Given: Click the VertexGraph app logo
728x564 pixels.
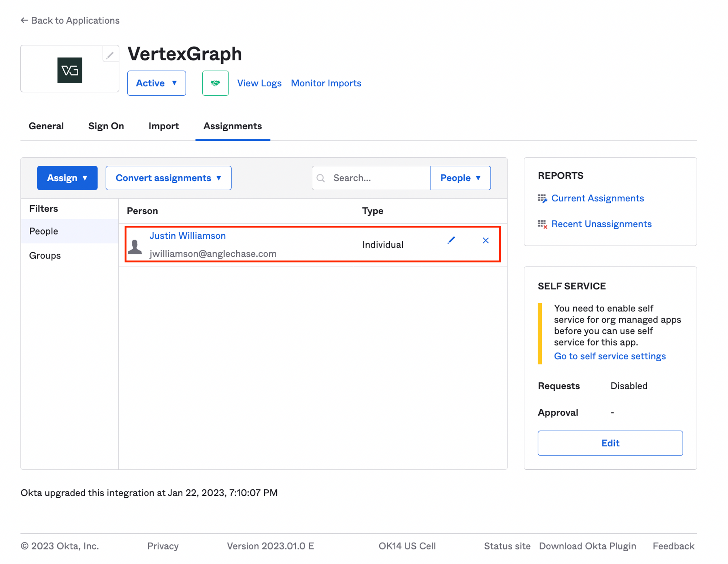Looking at the screenshot, I should point(70,70).
